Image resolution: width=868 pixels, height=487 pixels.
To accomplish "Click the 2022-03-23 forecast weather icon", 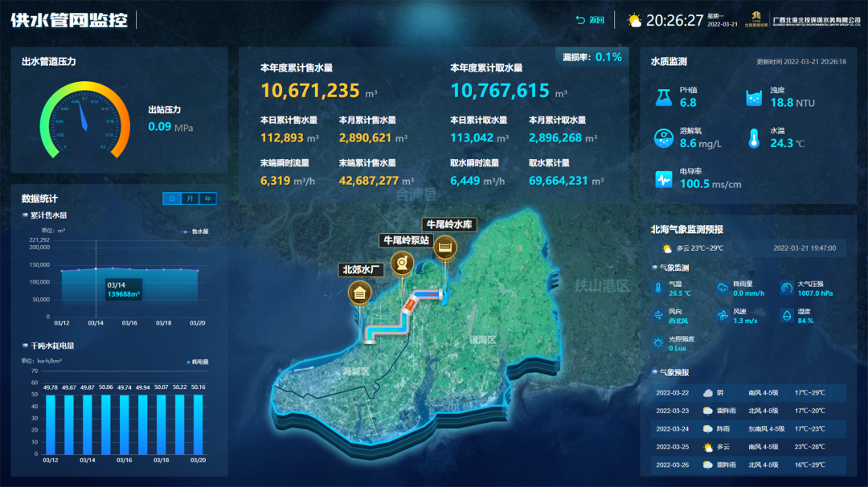I will (707, 411).
